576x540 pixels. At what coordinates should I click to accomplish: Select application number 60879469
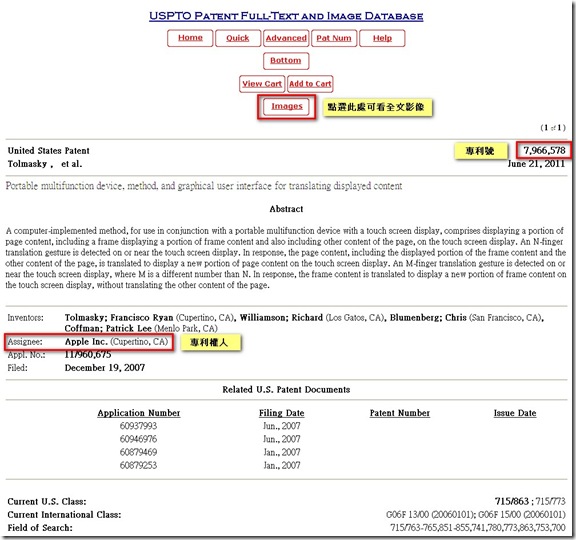(138, 452)
